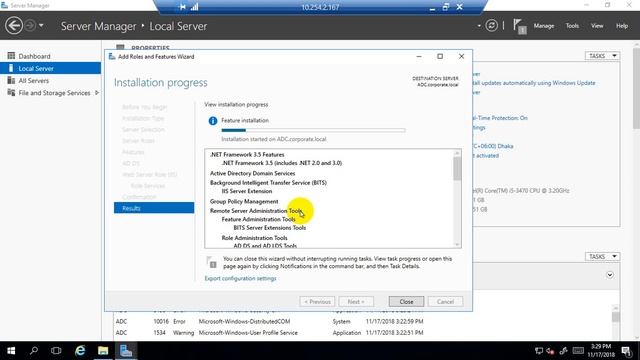
Task: Refresh Server Manager with the refresh icon
Action: click(x=491, y=26)
